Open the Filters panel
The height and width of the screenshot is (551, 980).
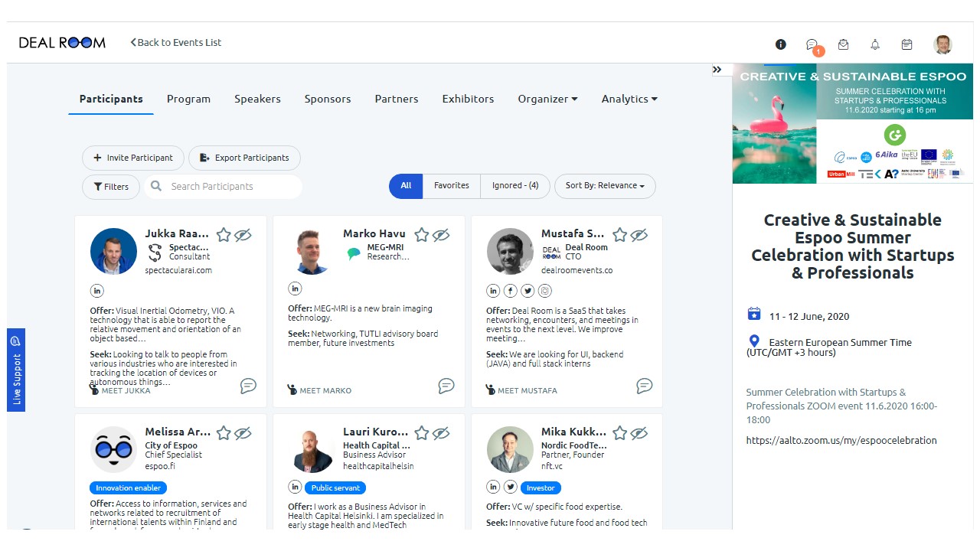[x=111, y=187]
